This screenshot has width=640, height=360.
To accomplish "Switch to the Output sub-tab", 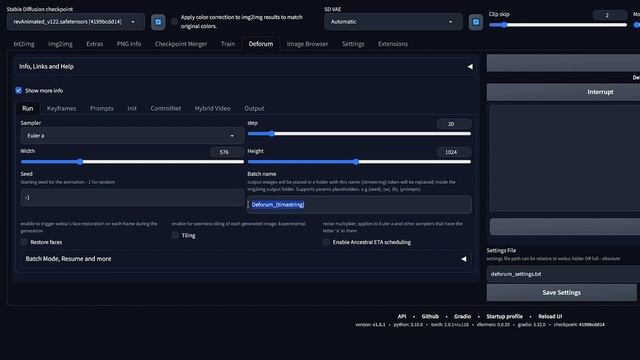I will [254, 108].
